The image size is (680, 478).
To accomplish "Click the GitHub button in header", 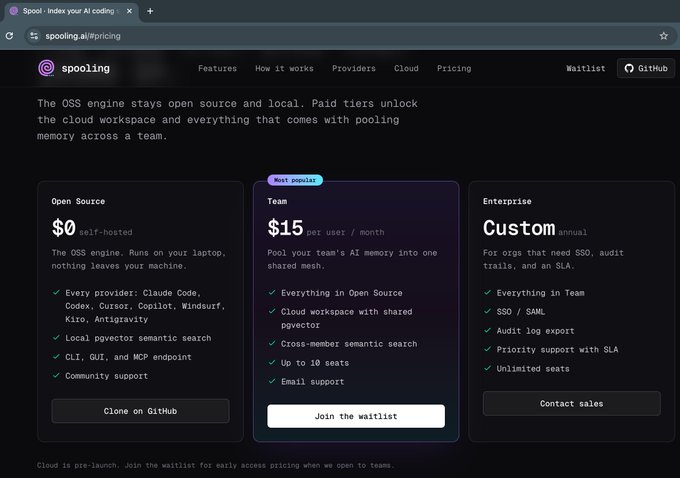I will pyautogui.click(x=645, y=69).
